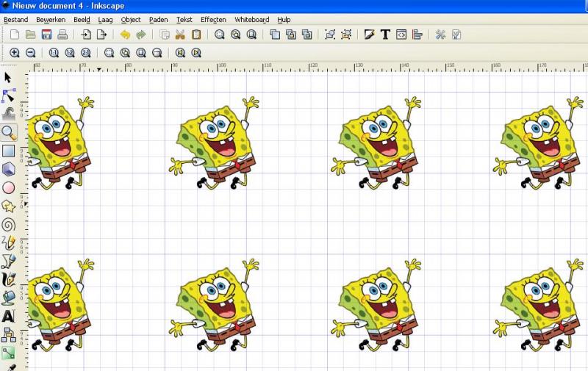Image resolution: width=588 pixels, height=371 pixels.
Task: Select the 3D box tool
Action: pyautogui.click(x=8, y=169)
